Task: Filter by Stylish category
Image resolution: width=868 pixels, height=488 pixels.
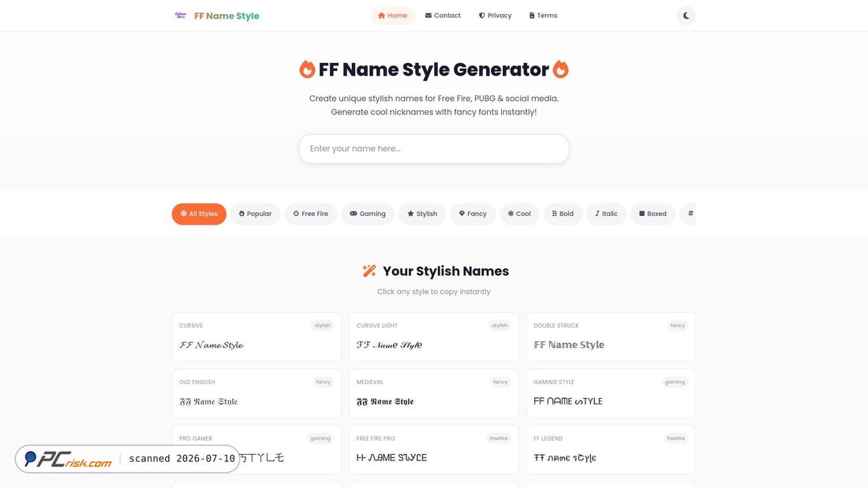Action: (422, 214)
